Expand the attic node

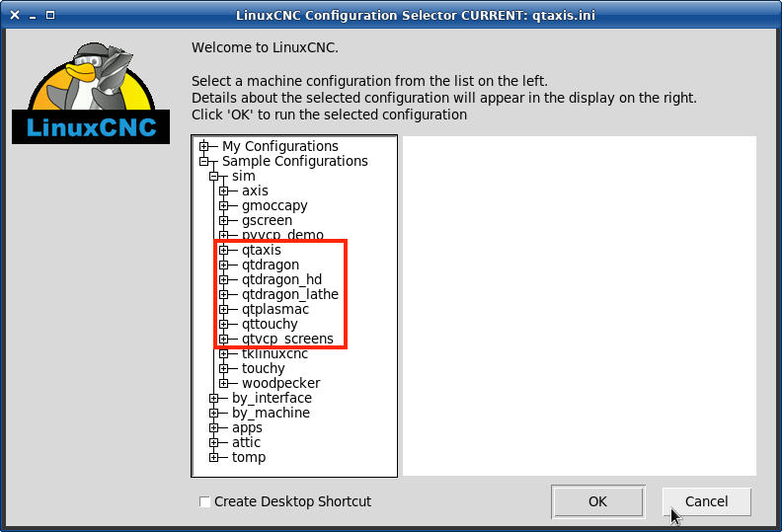click(214, 443)
